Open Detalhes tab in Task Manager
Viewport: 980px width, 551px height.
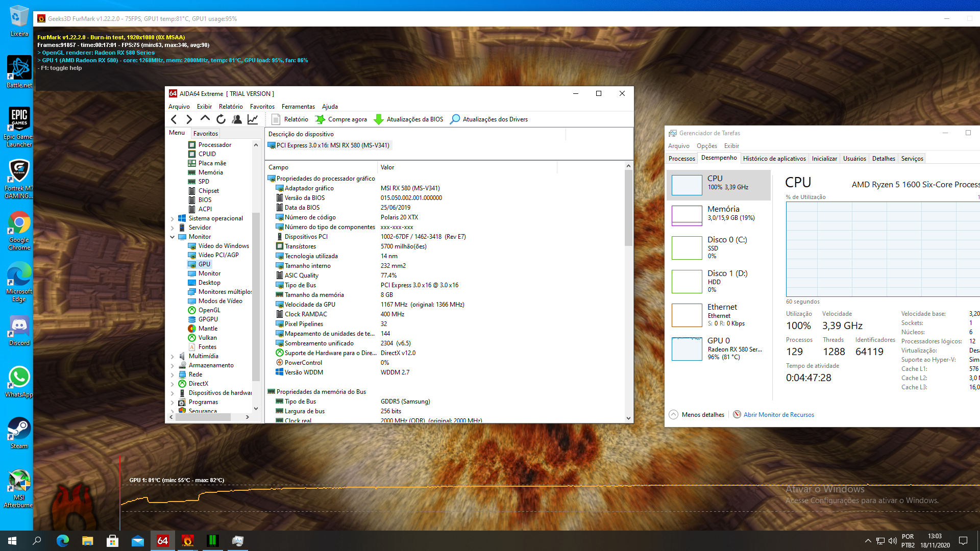pyautogui.click(x=884, y=159)
